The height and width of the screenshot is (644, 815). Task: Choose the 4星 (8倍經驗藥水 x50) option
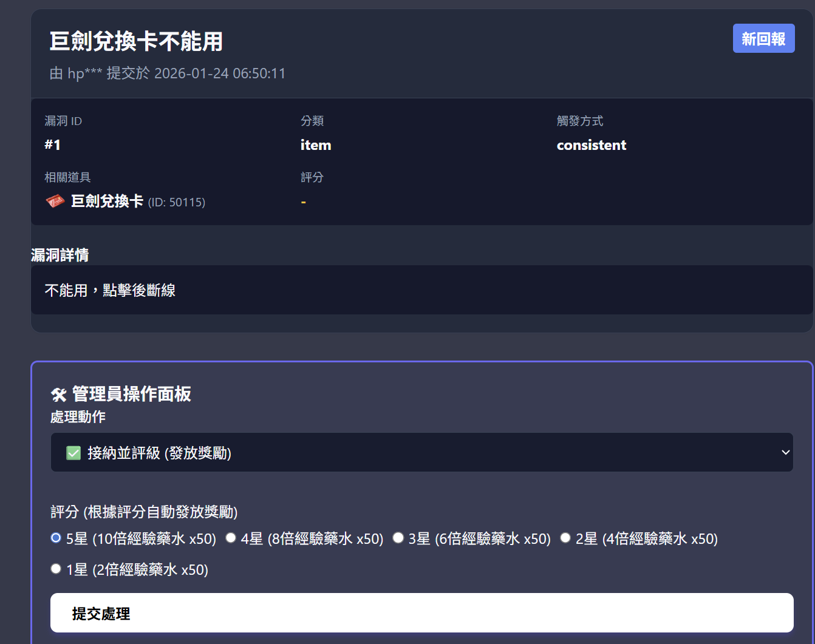point(231,538)
